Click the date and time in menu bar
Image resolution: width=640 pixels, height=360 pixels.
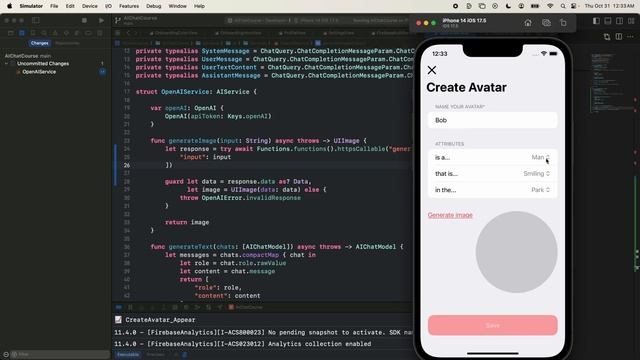[x=609, y=6]
